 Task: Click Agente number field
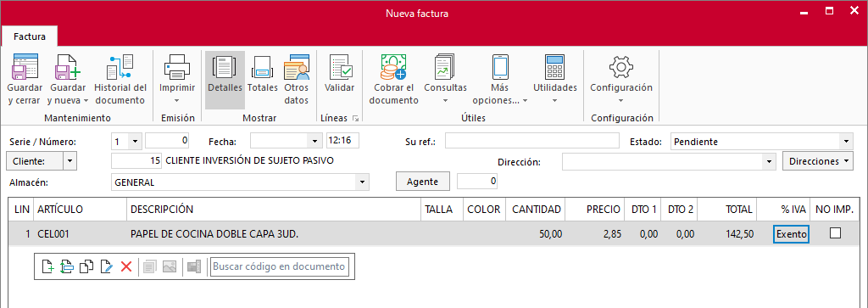(478, 181)
